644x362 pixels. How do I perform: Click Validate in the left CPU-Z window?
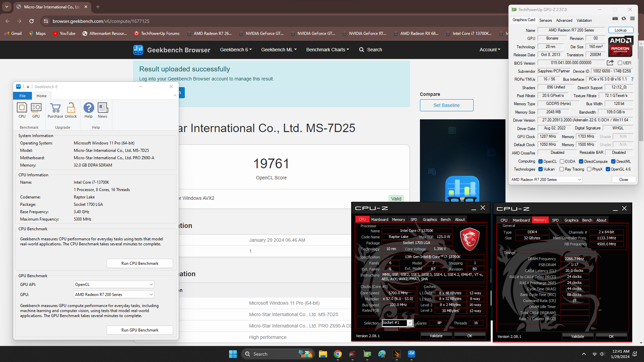click(x=436, y=336)
